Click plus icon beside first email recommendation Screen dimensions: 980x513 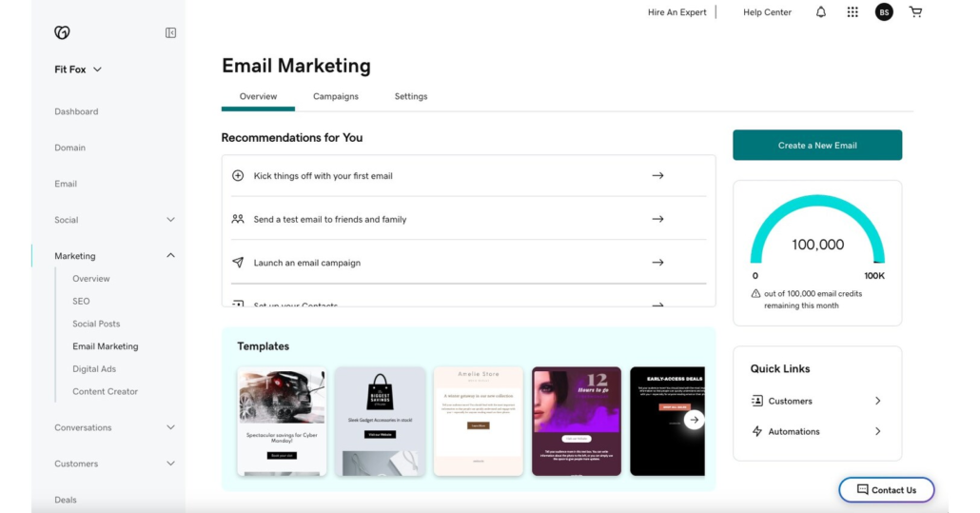tap(238, 175)
